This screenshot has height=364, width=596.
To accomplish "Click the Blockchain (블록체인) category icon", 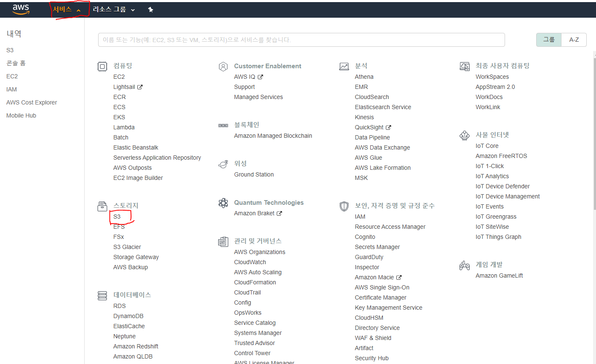I will click(x=223, y=126).
